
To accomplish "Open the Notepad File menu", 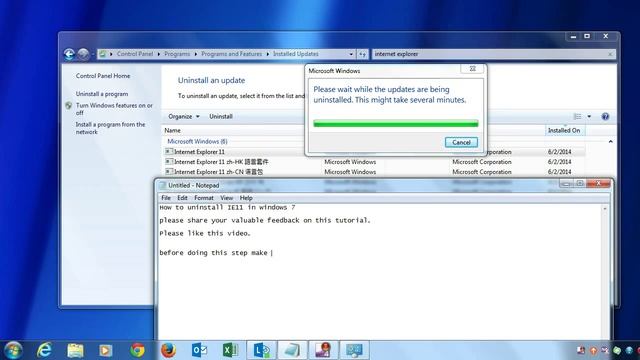I will 166,198.
